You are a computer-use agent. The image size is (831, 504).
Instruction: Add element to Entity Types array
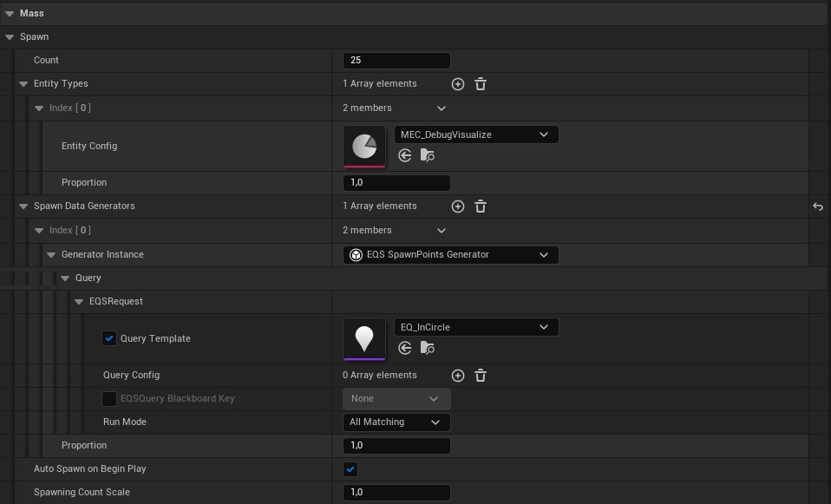tap(458, 84)
